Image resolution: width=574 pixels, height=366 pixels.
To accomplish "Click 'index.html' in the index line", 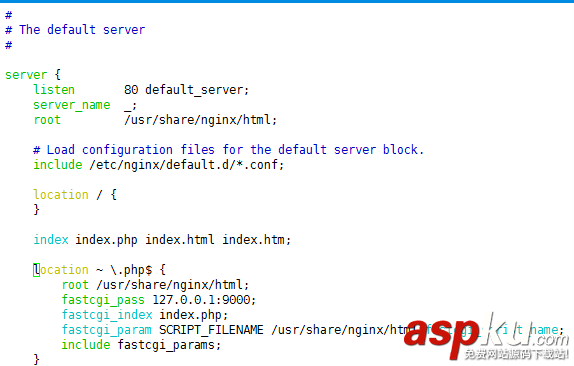I will point(180,240).
